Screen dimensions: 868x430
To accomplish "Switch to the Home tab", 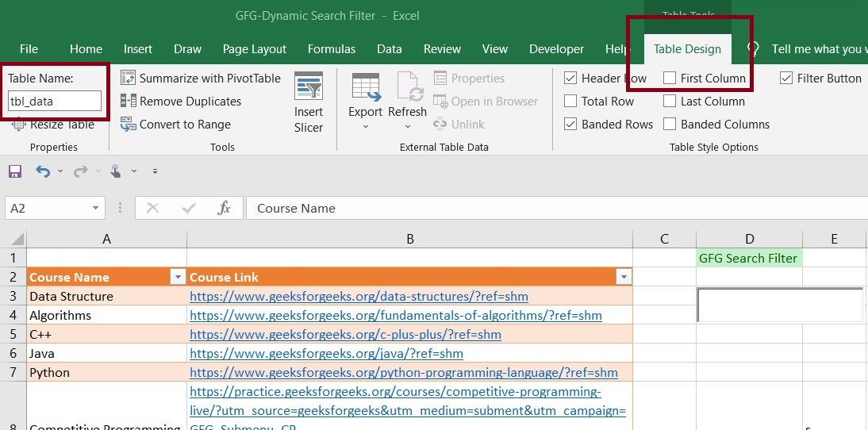I will point(86,48).
